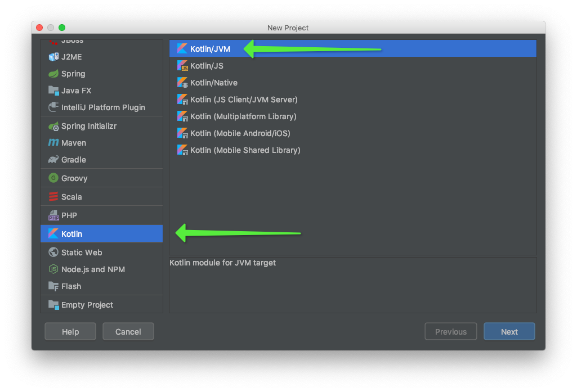Click the Static Web globe icon

tap(53, 253)
